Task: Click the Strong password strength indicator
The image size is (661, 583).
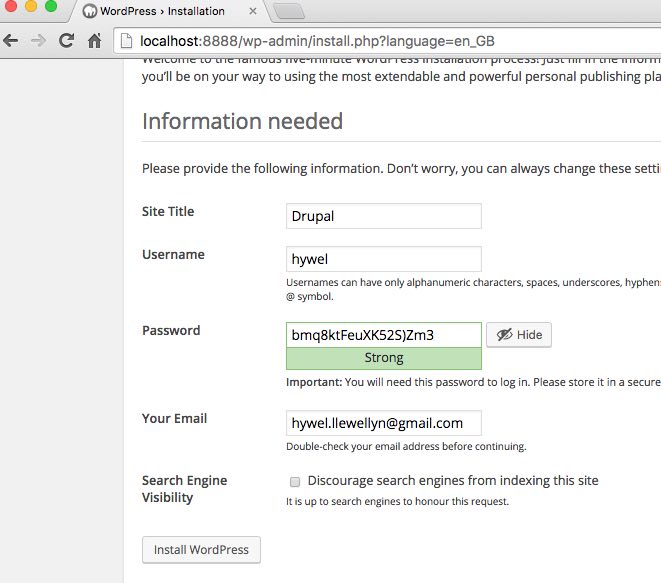Action: 384,358
